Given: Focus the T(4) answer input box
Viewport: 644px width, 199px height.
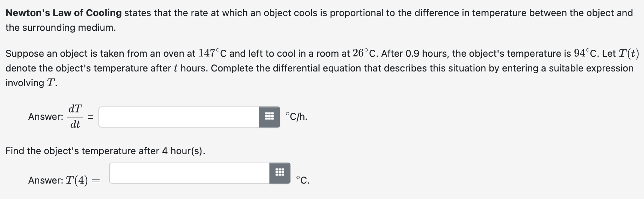Looking at the screenshot, I should point(189,173).
